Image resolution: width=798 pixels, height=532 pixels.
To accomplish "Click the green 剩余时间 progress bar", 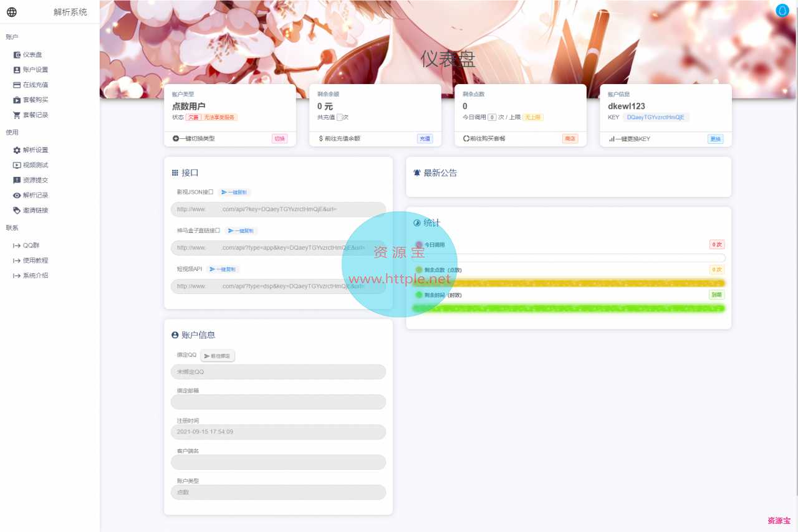I will [x=569, y=308].
